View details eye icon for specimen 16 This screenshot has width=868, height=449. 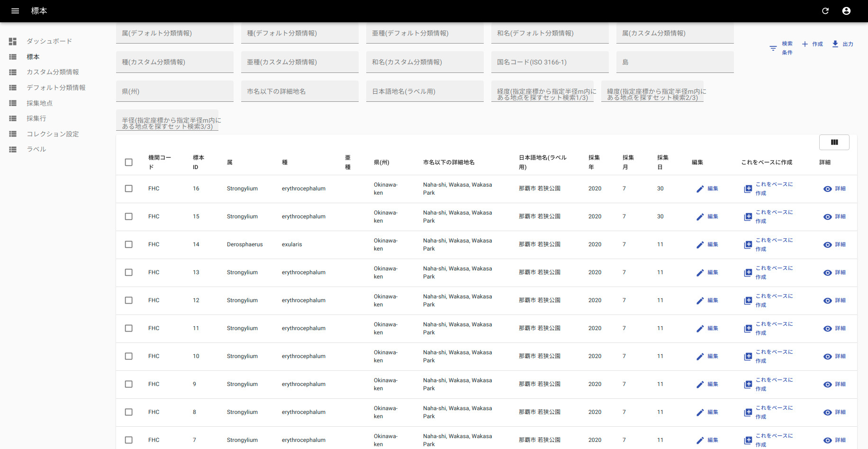tap(828, 189)
